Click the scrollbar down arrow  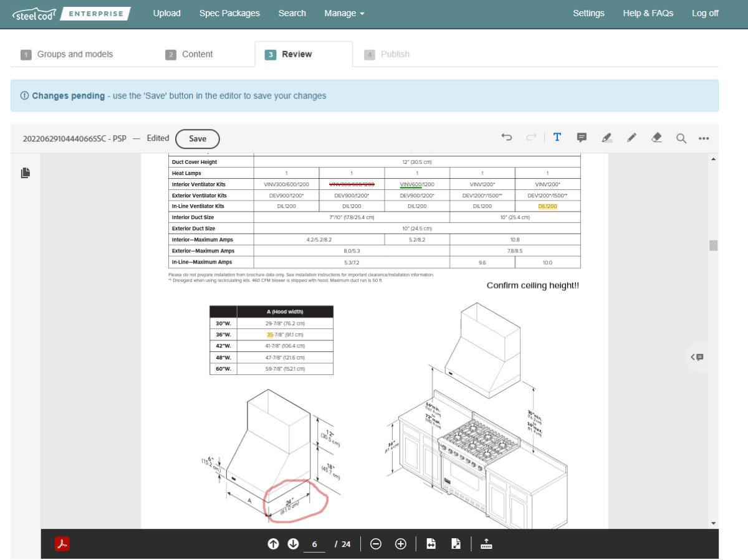tap(713, 523)
